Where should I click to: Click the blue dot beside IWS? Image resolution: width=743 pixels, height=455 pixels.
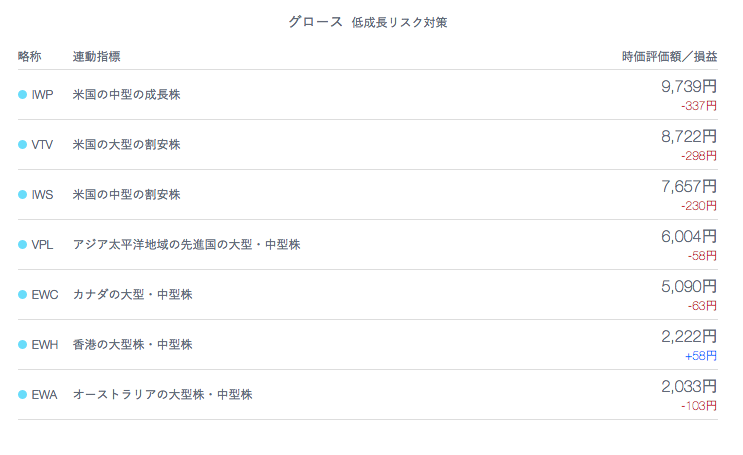(x=22, y=195)
